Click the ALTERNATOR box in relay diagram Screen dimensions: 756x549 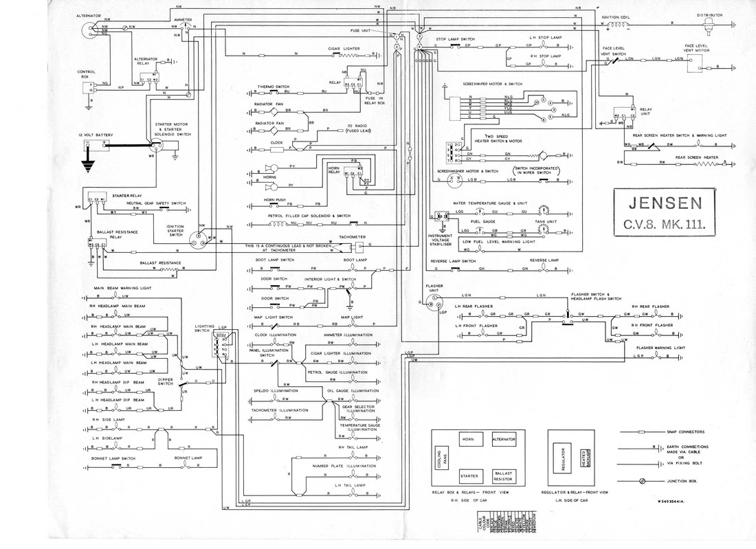503,440
